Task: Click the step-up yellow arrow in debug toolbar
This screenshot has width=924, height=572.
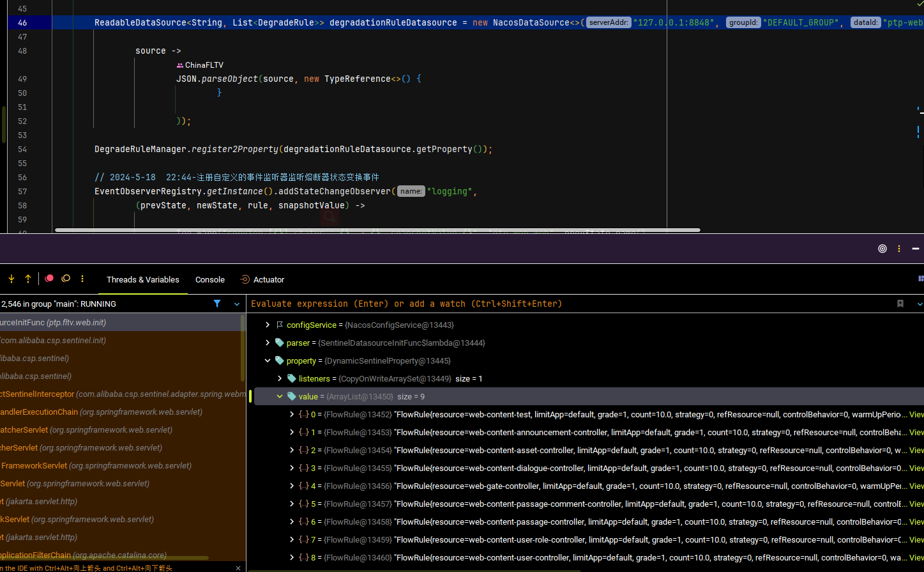Action: tap(28, 279)
